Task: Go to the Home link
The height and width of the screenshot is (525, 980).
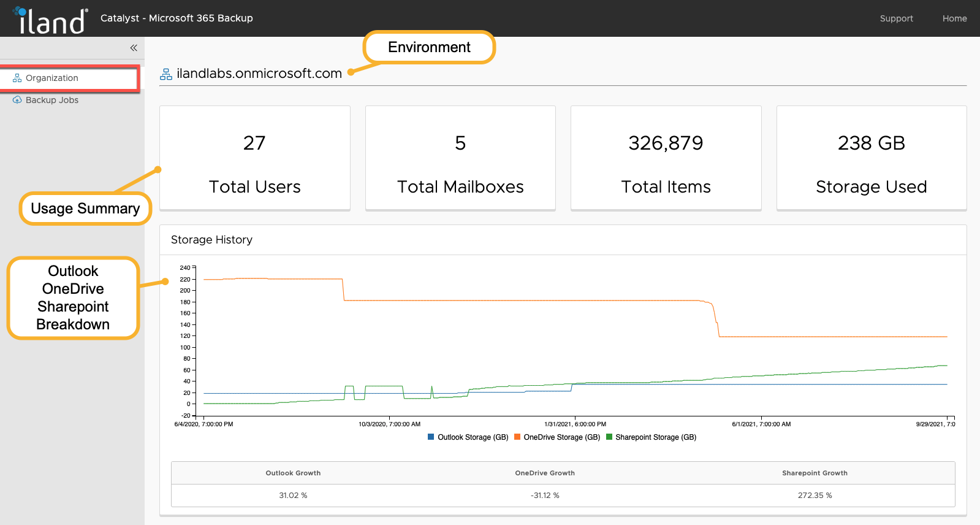Action: click(x=954, y=18)
